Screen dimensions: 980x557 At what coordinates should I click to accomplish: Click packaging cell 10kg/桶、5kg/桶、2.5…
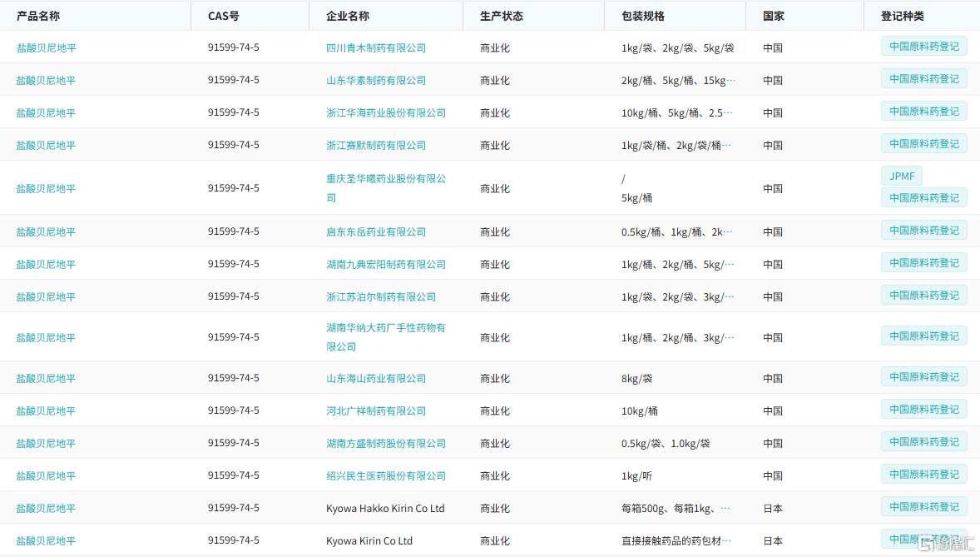click(x=677, y=113)
